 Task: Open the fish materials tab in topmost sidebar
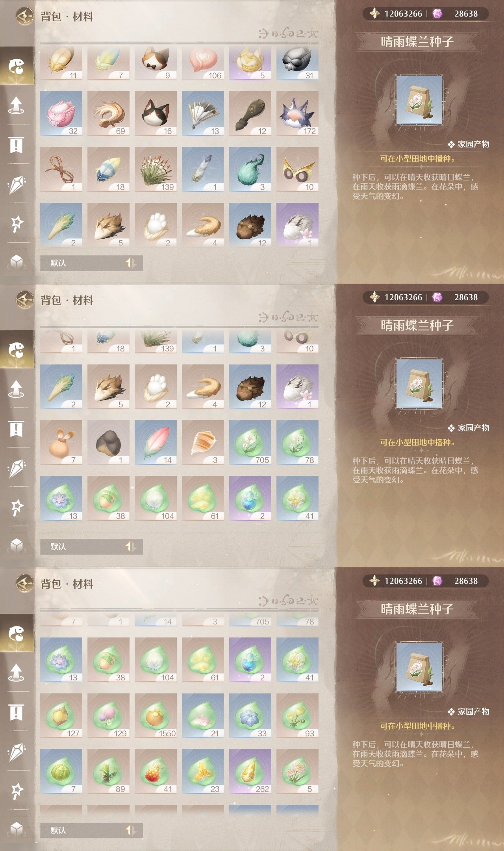click(17, 66)
